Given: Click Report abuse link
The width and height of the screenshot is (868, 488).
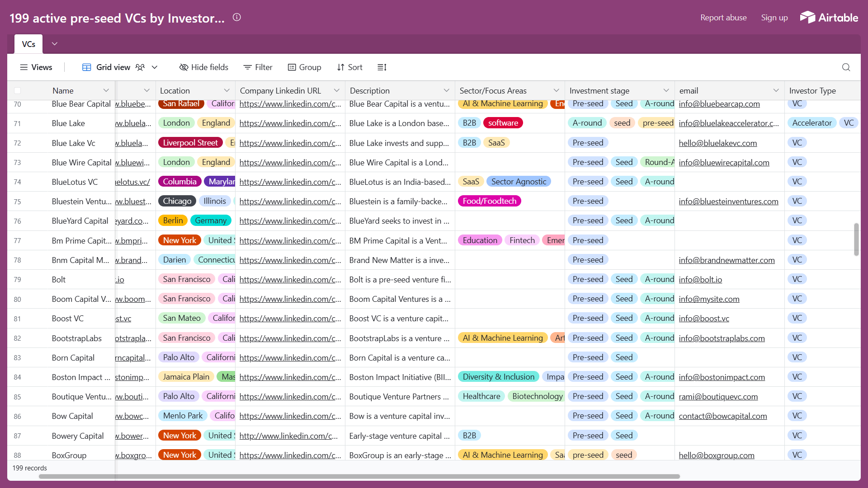Looking at the screenshot, I should [723, 18].
